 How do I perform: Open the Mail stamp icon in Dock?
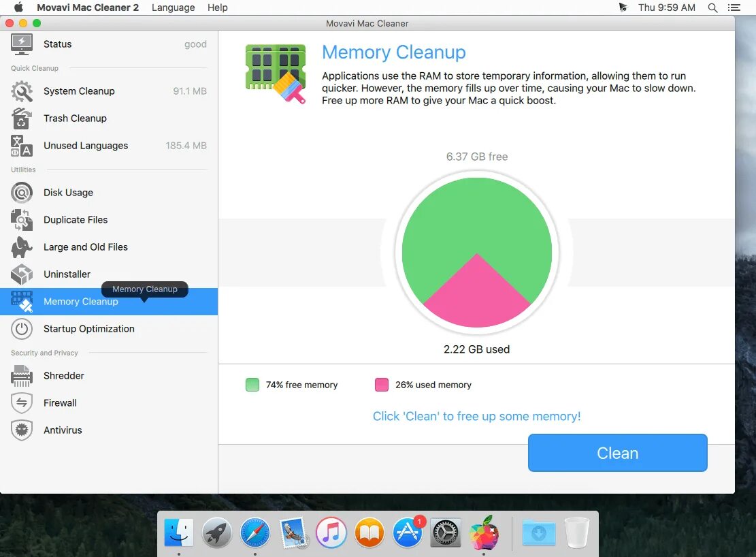(x=293, y=533)
